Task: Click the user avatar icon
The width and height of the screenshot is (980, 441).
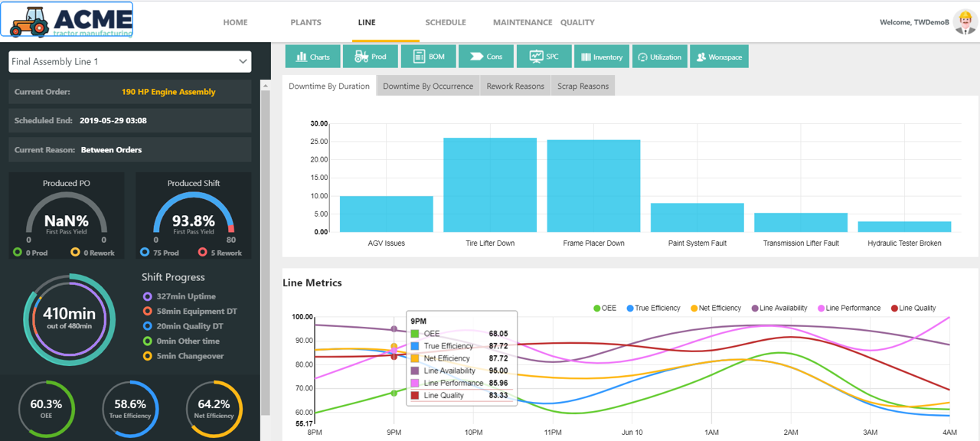Action: (965, 22)
